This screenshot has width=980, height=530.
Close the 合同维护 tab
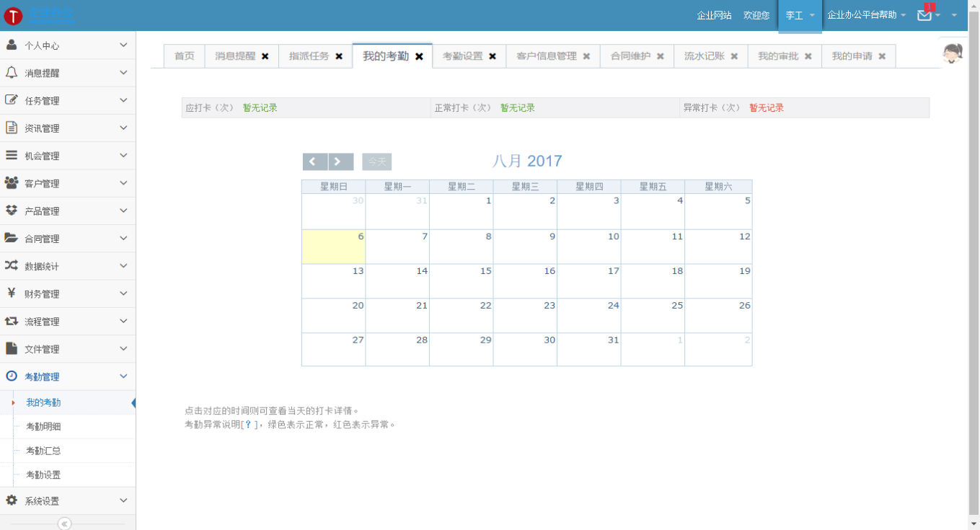(x=660, y=56)
